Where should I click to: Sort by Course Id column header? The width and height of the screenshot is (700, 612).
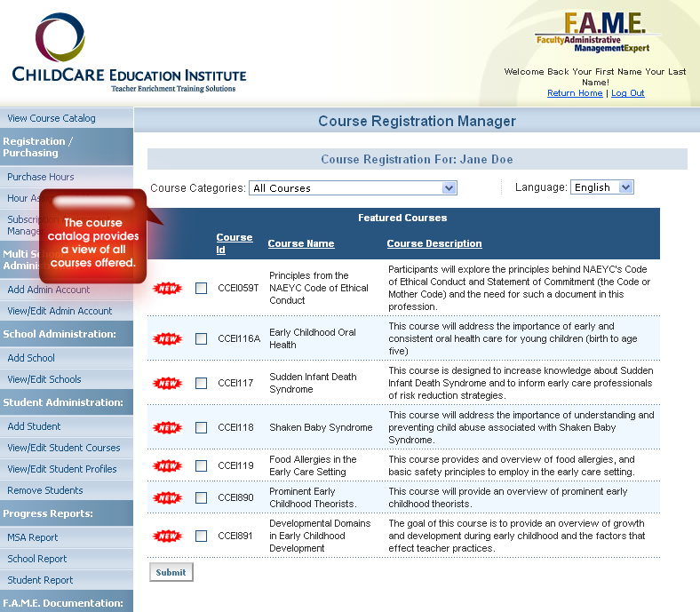235,243
